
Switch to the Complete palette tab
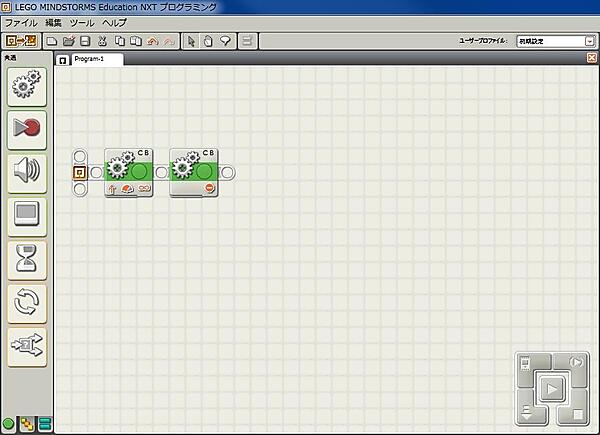(27, 425)
